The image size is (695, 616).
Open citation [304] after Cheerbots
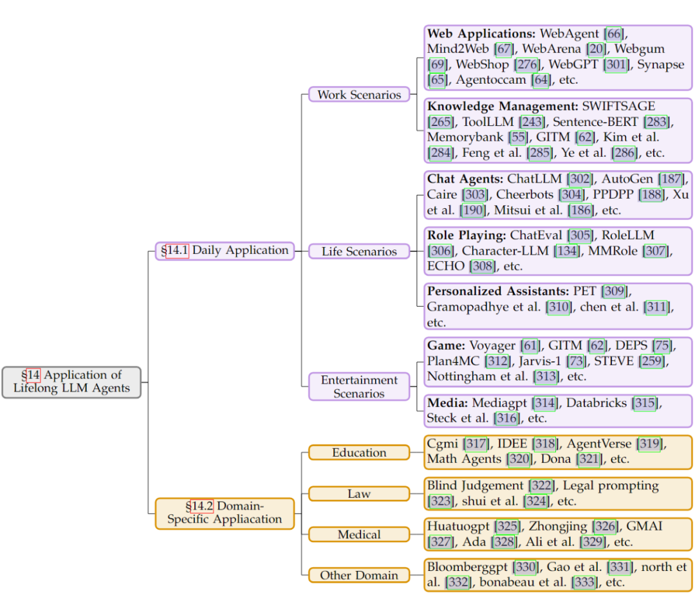click(x=571, y=194)
